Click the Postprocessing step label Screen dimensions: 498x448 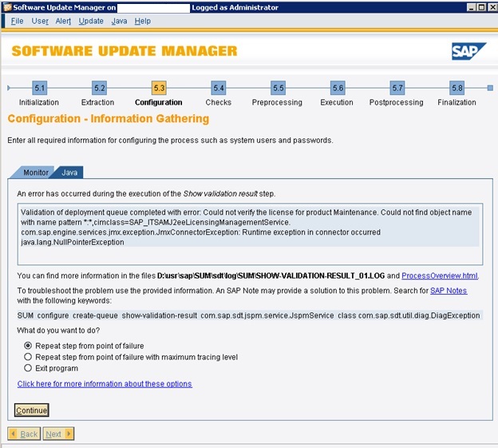(397, 103)
